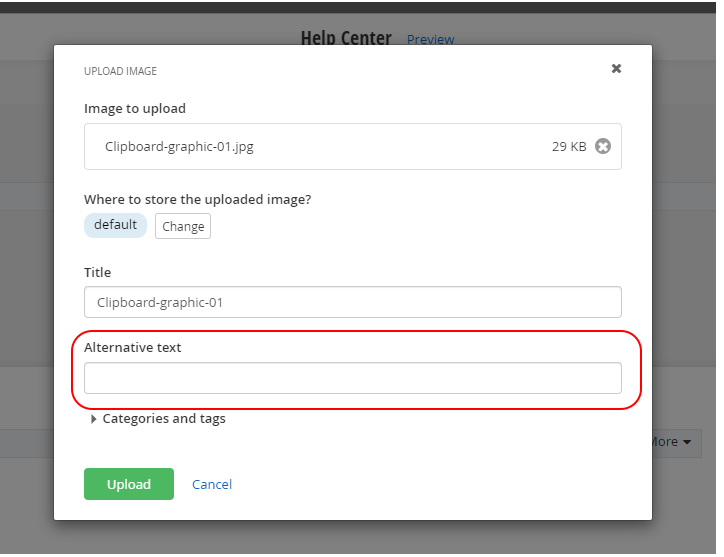
Task: Focus the Title input field
Action: pyautogui.click(x=353, y=302)
